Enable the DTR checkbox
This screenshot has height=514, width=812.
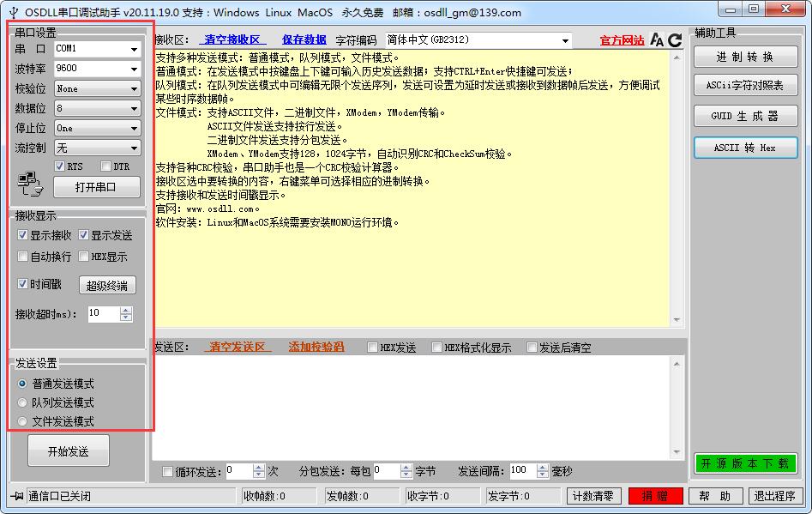coord(105,166)
